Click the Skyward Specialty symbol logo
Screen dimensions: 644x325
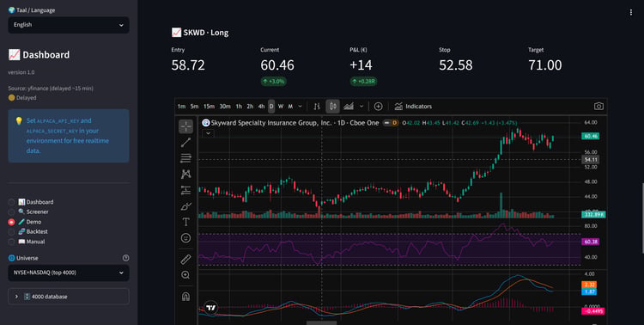206,123
